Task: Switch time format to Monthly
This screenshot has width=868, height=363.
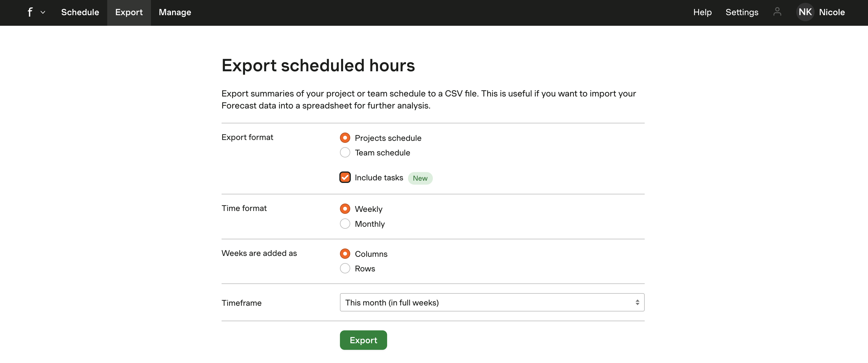Action: (345, 224)
